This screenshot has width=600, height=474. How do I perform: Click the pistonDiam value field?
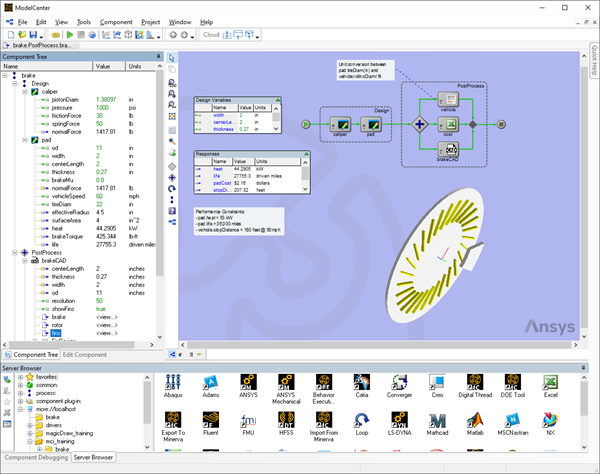[x=106, y=99]
